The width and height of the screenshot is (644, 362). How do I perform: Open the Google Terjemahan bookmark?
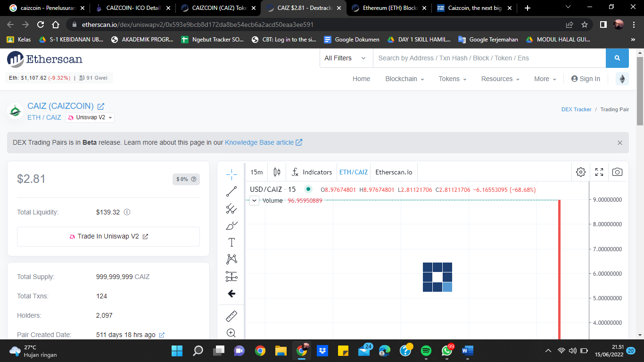488,40
